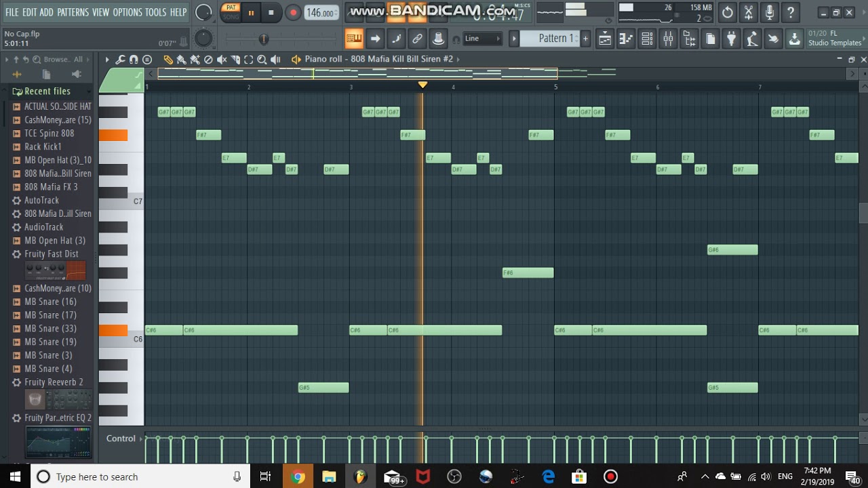Image resolution: width=868 pixels, height=488 pixels.
Task: Click the Project copy files icon
Action: [x=710, y=39]
